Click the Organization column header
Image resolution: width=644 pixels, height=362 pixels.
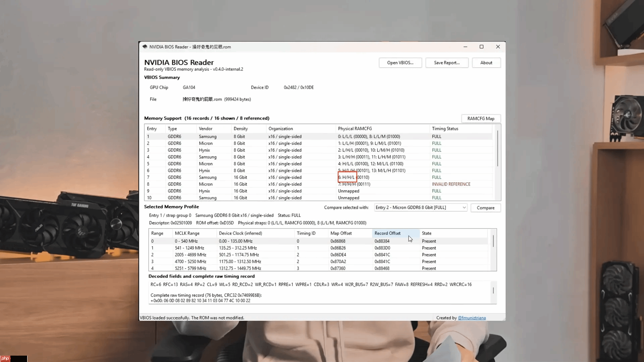[x=301, y=129]
